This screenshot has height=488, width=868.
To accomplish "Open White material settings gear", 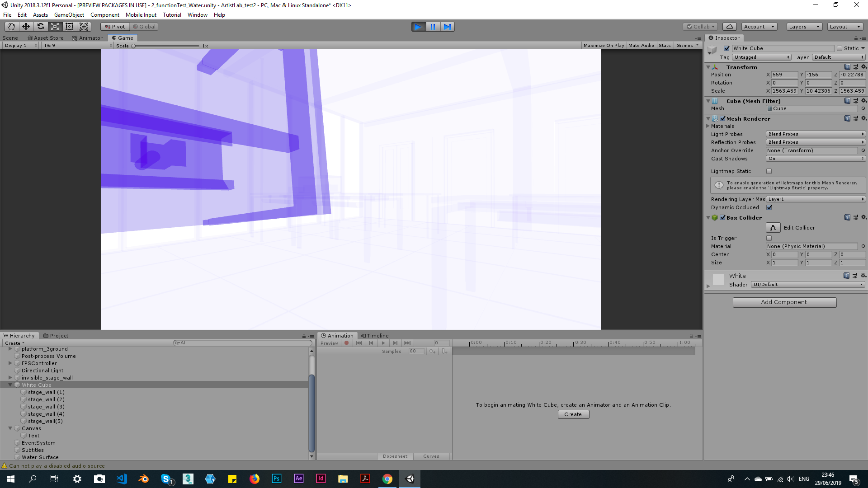I will click(864, 275).
